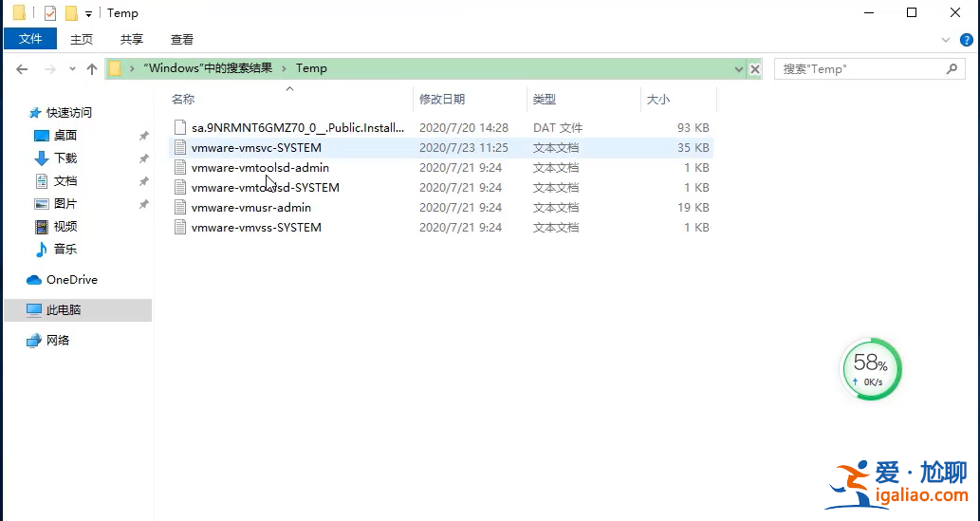Click the 此电脑 computer icon
980x521 pixels.
pyautogui.click(x=34, y=309)
